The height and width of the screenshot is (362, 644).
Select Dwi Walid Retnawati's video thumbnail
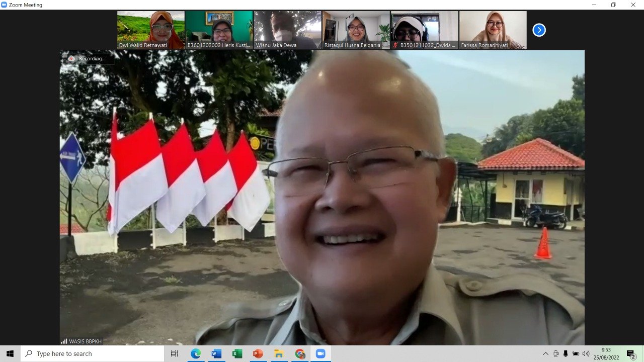coord(151,30)
